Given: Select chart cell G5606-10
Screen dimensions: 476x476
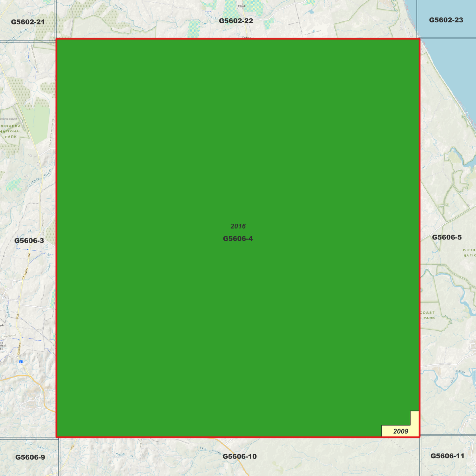Looking at the screenshot, I should 240,456.
